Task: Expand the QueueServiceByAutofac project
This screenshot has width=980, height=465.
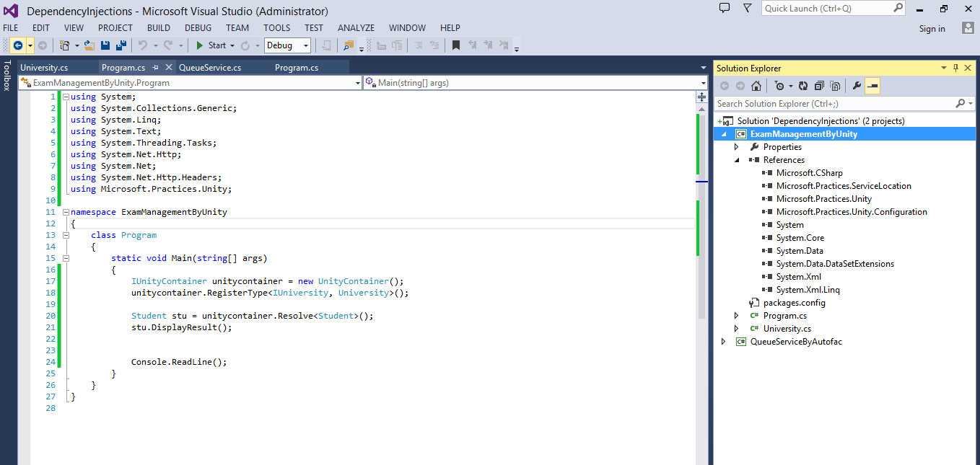Action: pyautogui.click(x=723, y=342)
